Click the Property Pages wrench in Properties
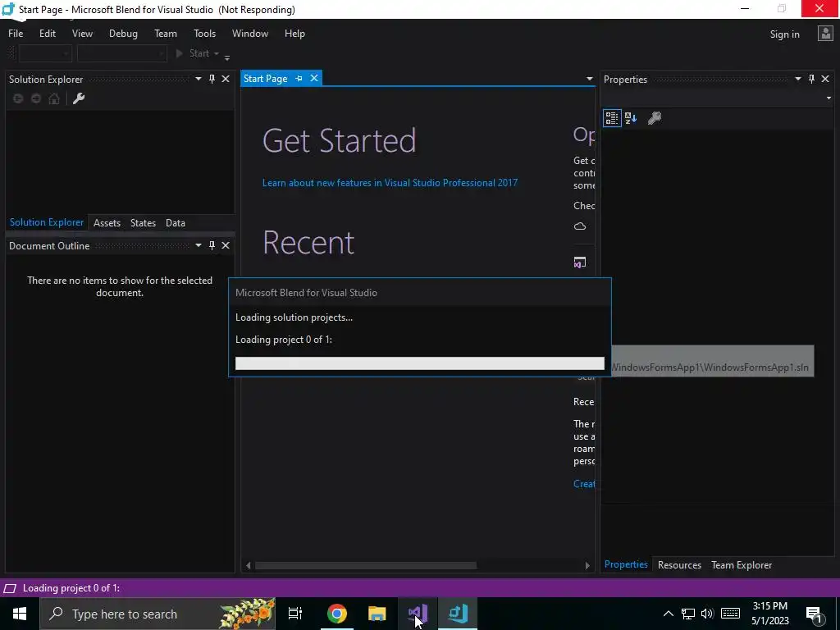840x630 pixels. click(654, 118)
